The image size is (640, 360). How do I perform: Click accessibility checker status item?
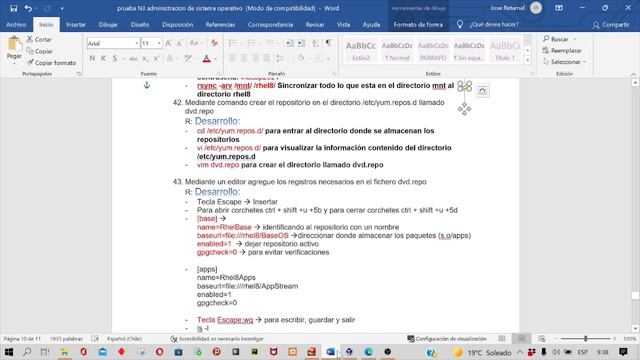pyautogui.click(x=217, y=339)
